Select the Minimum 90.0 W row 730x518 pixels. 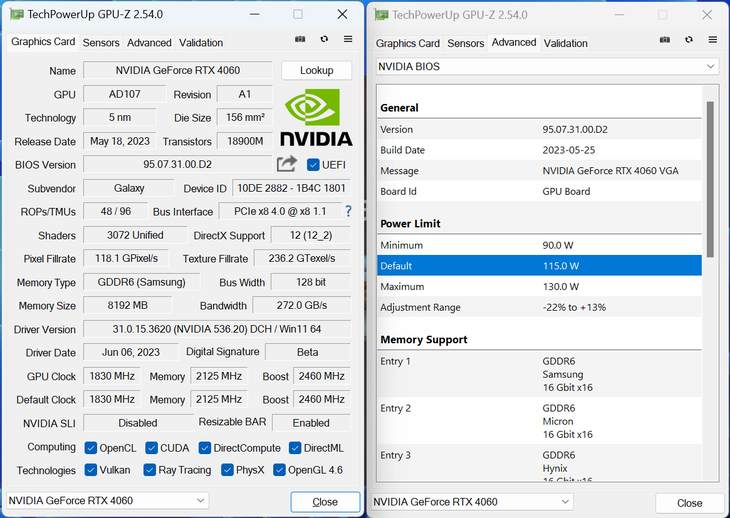coord(539,245)
